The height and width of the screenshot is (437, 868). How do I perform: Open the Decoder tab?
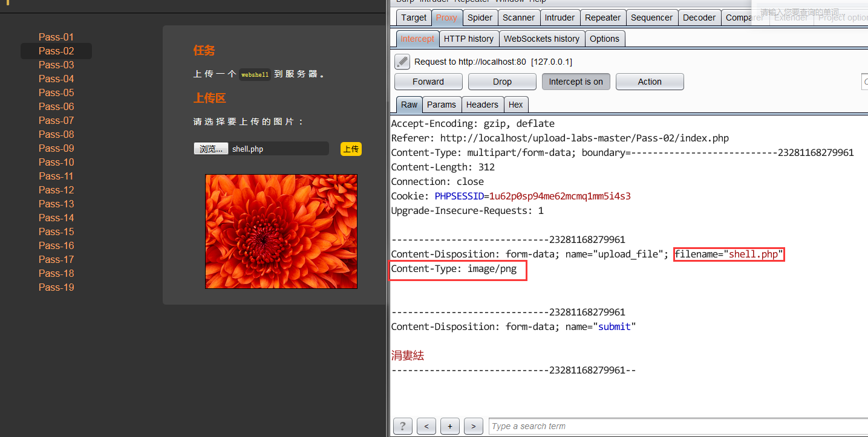click(699, 18)
